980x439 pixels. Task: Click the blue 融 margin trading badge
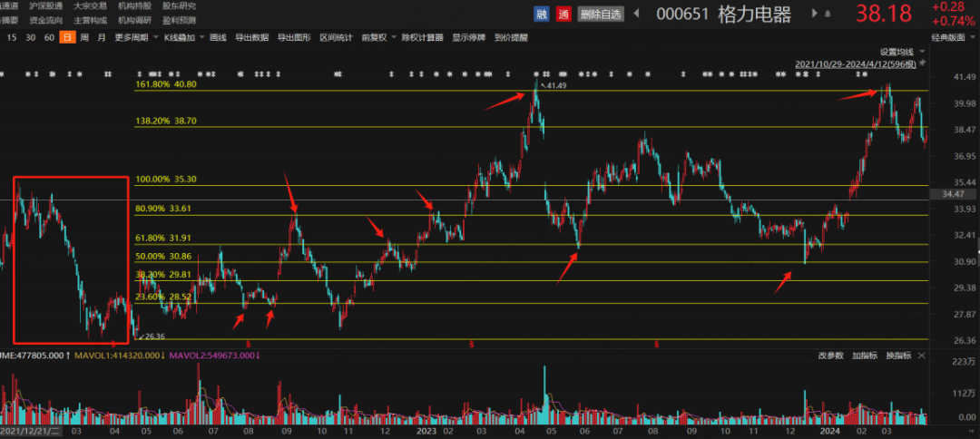point(543,14)
